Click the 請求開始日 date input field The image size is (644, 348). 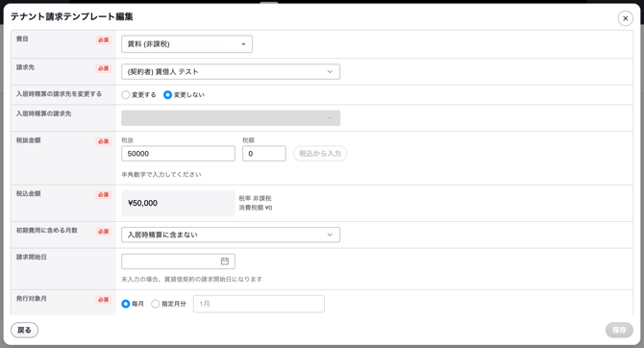(x=178, y=261)
